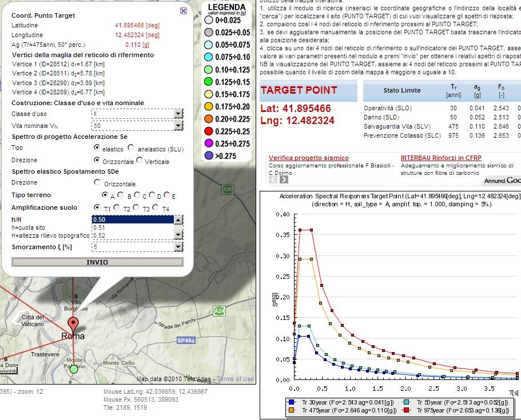The width and height of the screenshot is (521, 420).
Task: Click the 0÷0.025 legend swatch
Action: [x=209, y=20]
